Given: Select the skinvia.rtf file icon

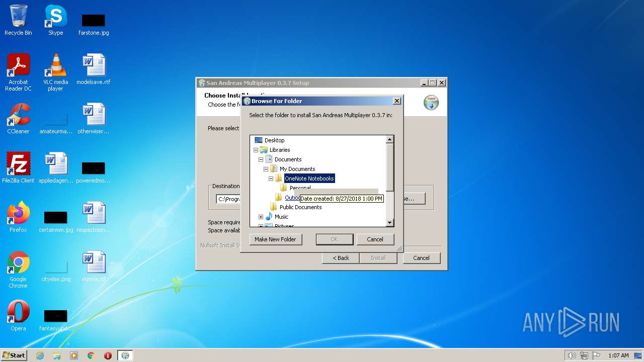Looking at the screenshot, I should coord(94,266).
